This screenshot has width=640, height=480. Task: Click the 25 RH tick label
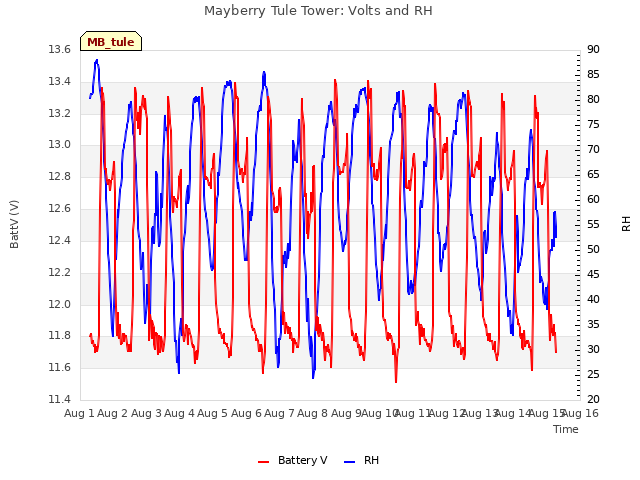593,374
